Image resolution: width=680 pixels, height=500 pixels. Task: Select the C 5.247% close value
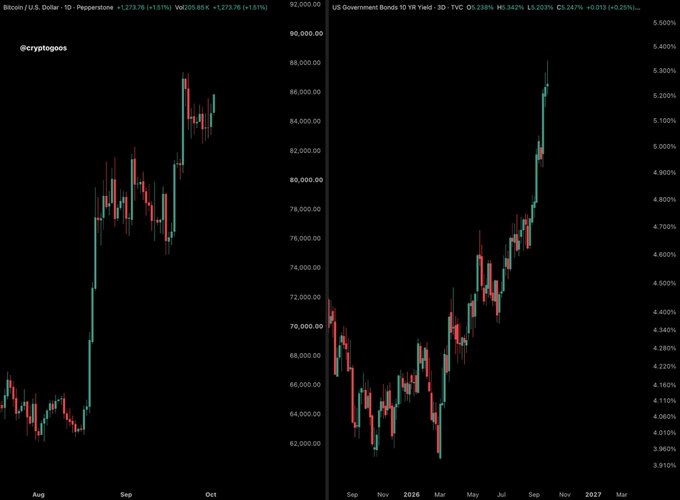[569, 7]
